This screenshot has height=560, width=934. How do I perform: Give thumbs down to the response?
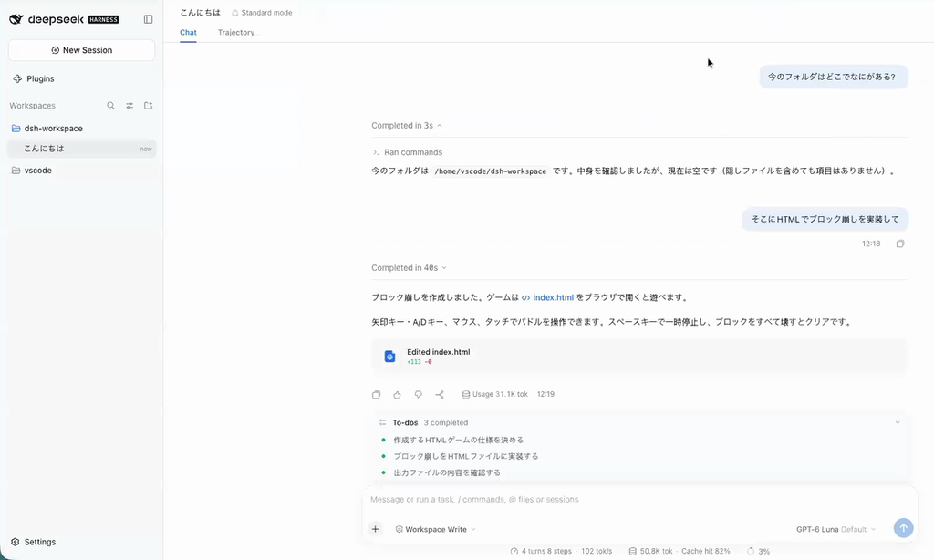[x=418, y=394]
